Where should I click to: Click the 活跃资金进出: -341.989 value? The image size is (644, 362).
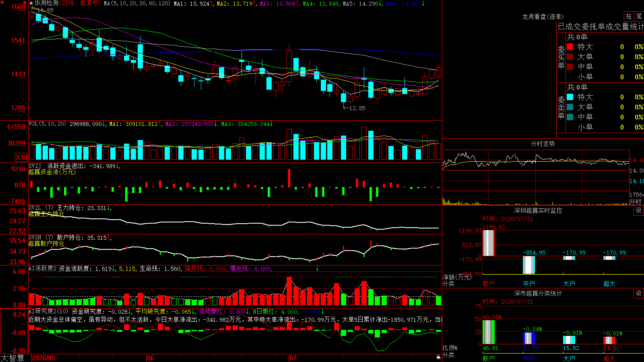click(81, 166)
